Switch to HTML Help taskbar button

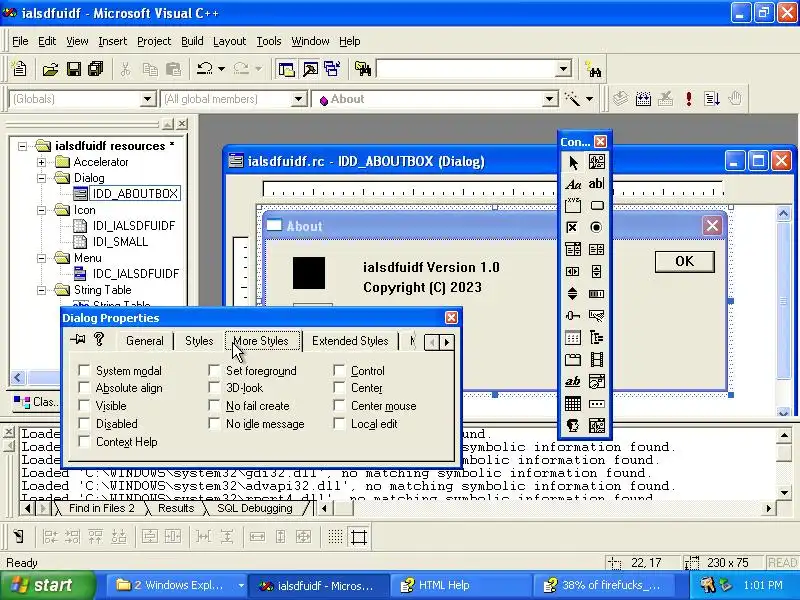pos(460,585)
